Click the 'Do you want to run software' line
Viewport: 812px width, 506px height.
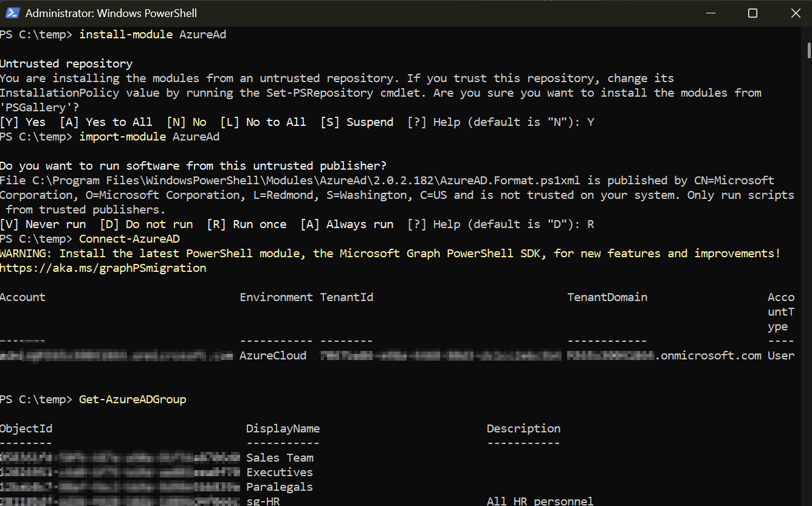point(193,166)
